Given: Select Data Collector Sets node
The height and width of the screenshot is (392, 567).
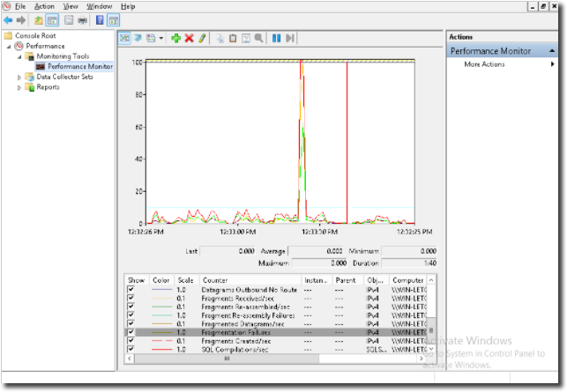Looking at the screenshot, I should [64, 77].
